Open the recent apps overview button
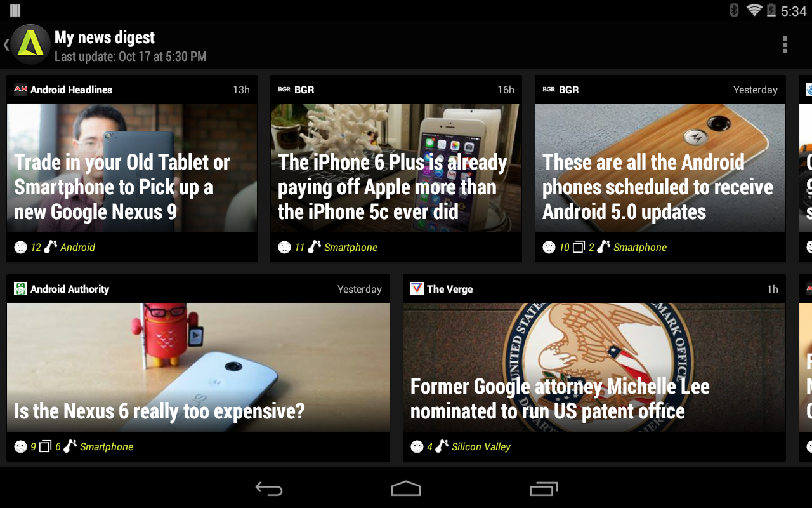This screenshot has height=508, width=812. pyautogui.click(x=544, y=488)
